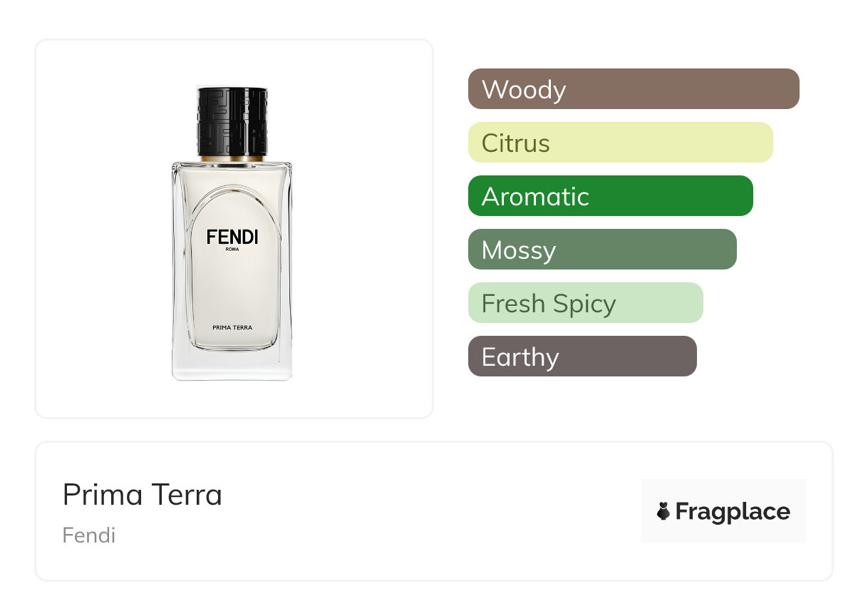Viewport: 868px width, 616px height.
Task: Click the Fresh Spicy label text
Action: tap(548, 304)
